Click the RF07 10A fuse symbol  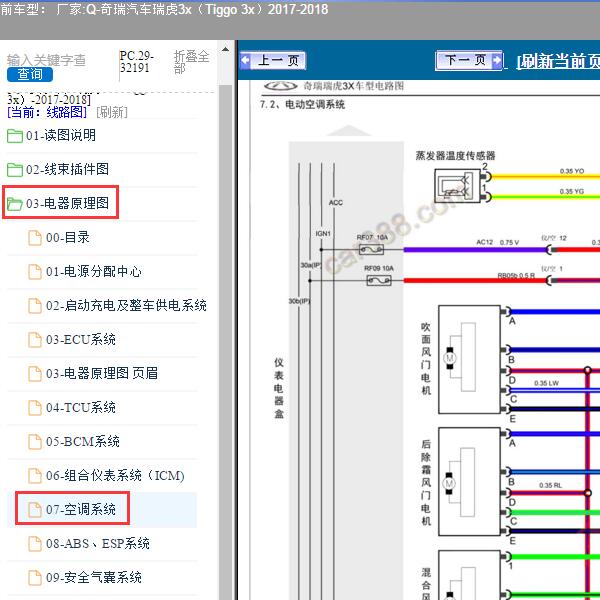pos(371,250)
